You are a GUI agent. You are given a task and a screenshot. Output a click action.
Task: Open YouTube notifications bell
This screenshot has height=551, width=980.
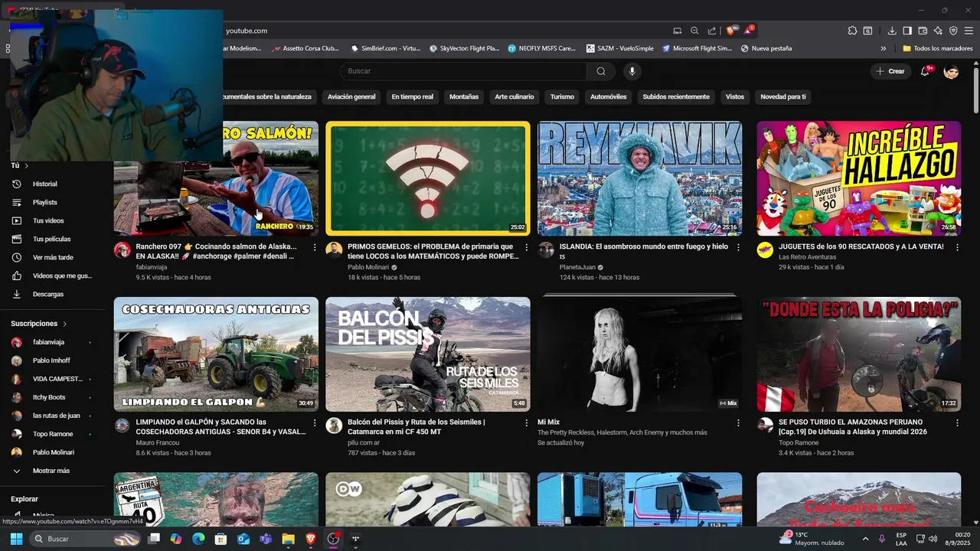[x=925, y=71]
